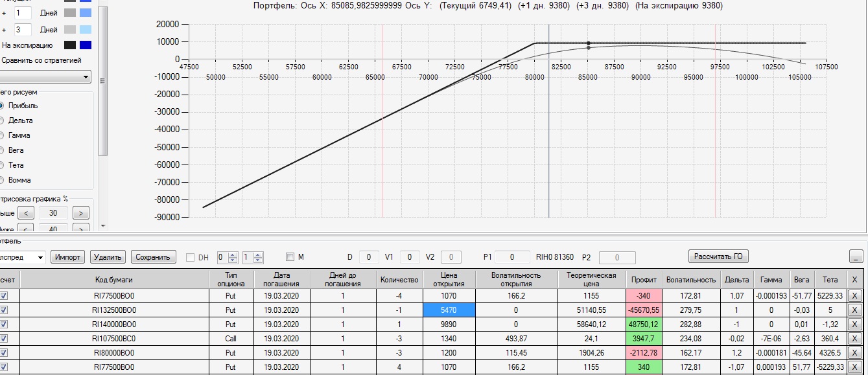
Task: Click the P1 input field
Action: (511, 257)
